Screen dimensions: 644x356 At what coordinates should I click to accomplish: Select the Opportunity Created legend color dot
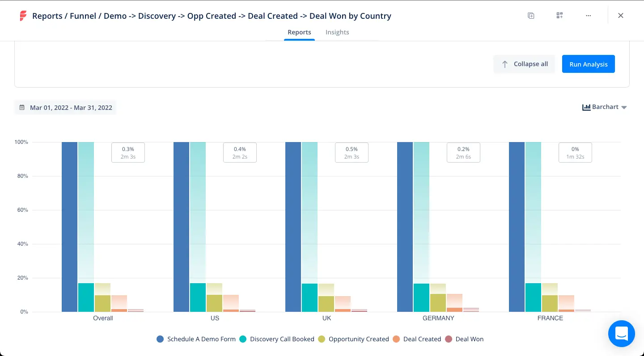(321, 339)
